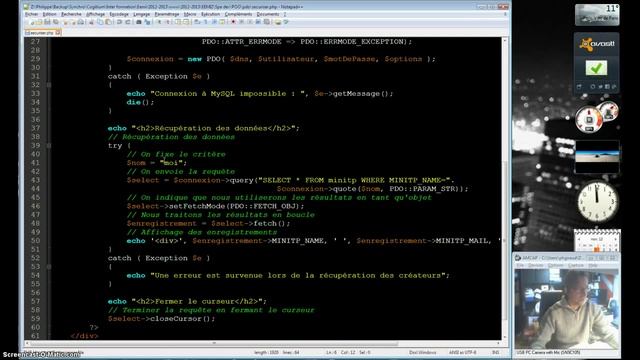640x360 pixels.
Task: Click the ANSI as UTF-8 status bar entry
Action: click(462, 352)
